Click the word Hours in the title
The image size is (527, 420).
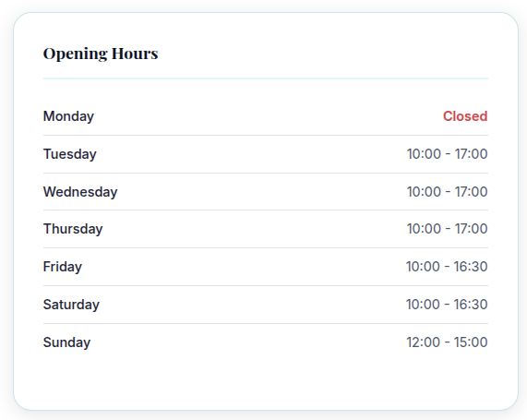(x=135, y=54)
